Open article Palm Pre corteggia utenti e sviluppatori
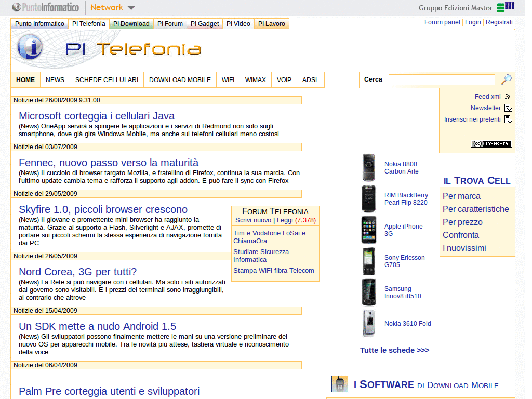532x399 pixels. (x=109, y=392)
